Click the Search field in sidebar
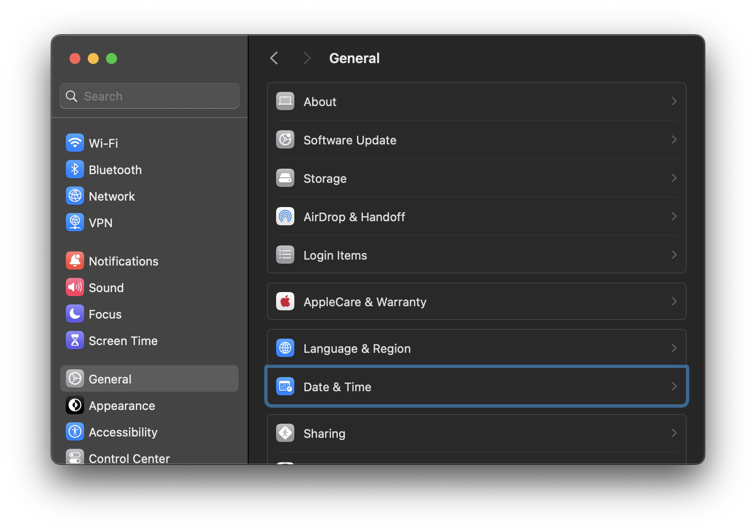 pos(155,96)
